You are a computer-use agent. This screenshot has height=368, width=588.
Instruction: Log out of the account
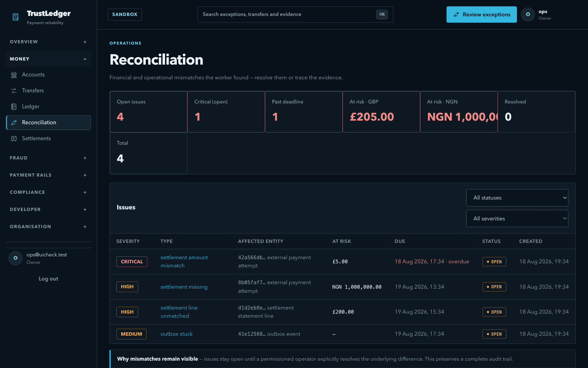click(x=48, y=279)
